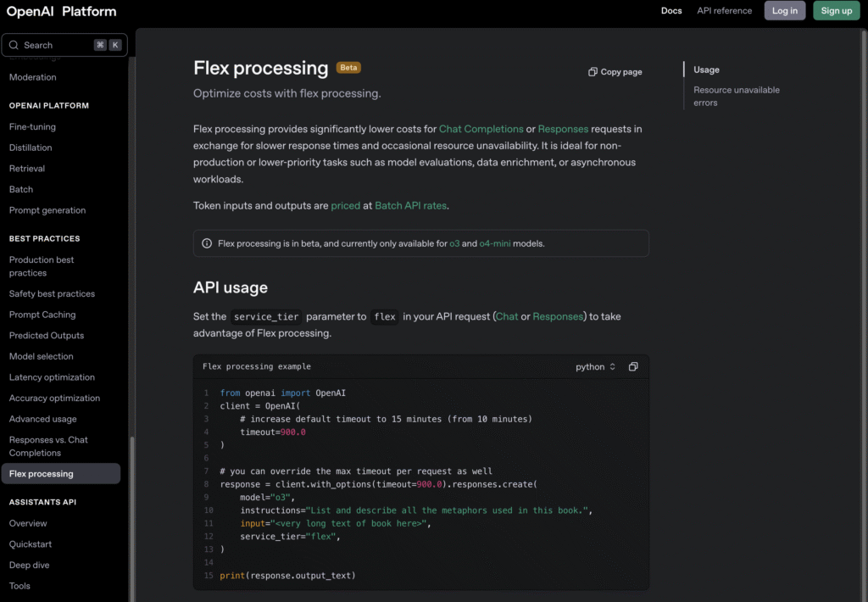Jump to Resource unavailable errors section

click(737, 97)
